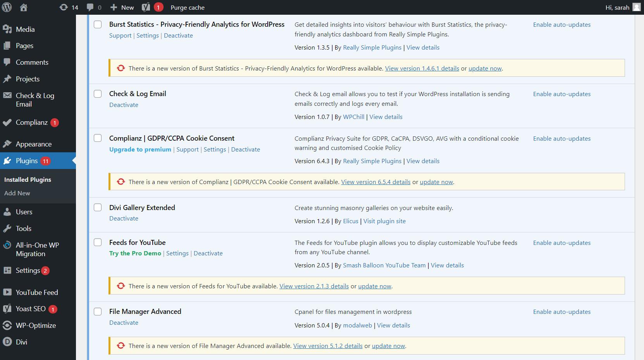Image resolution: width=644 pixels, height=360 pixels.
Task: Enable auto-updates for Feeds for YouTube
Action: point(562,243)
